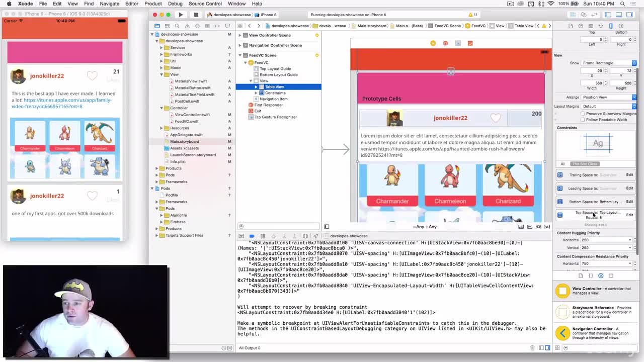Show the Project navigator folder icon

157,26
